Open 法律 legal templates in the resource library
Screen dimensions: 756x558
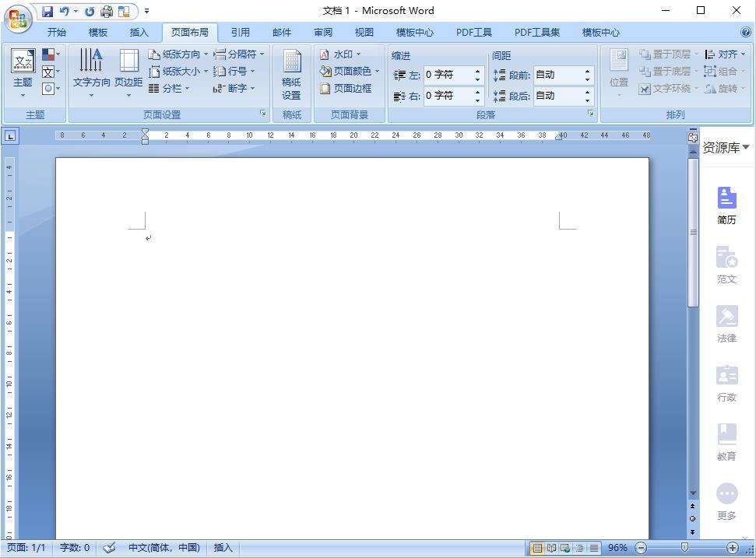click(726, 325)
